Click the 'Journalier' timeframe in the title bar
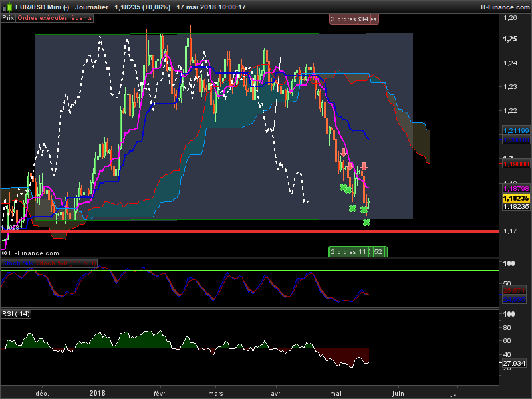 point(92,7)
